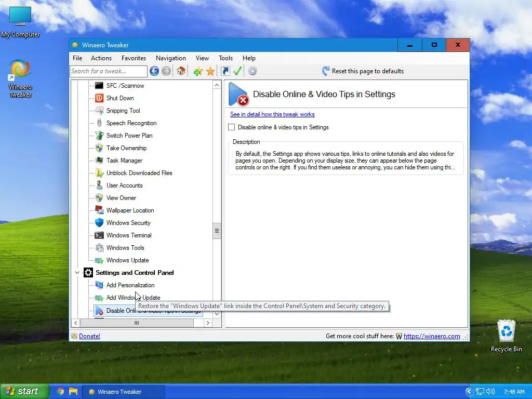
Task: Click the Add Personalization monitor icon
Action: [x=99, y=285]
